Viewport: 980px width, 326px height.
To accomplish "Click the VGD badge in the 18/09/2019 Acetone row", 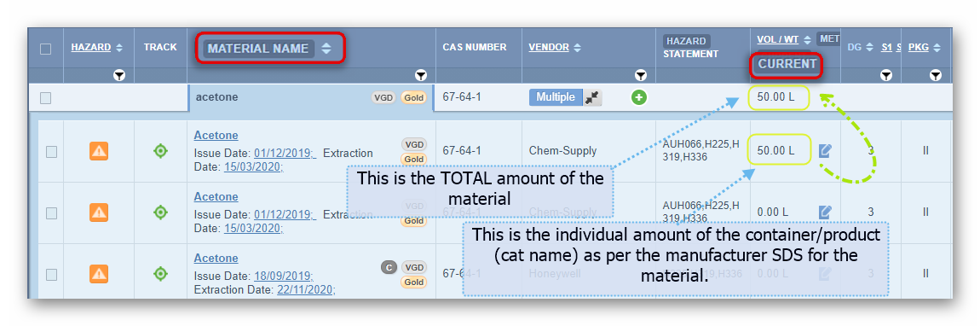I will (413, 267).
